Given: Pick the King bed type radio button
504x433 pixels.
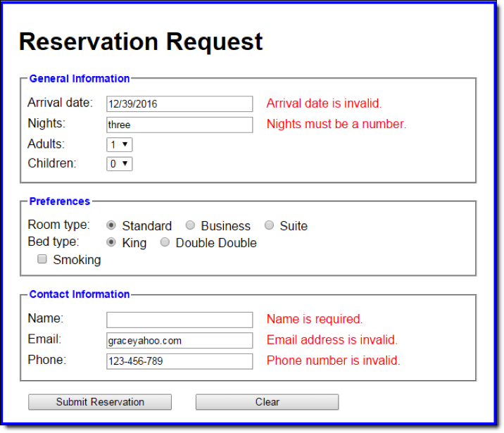Looking at the screenshot, I should click(111, 242).
